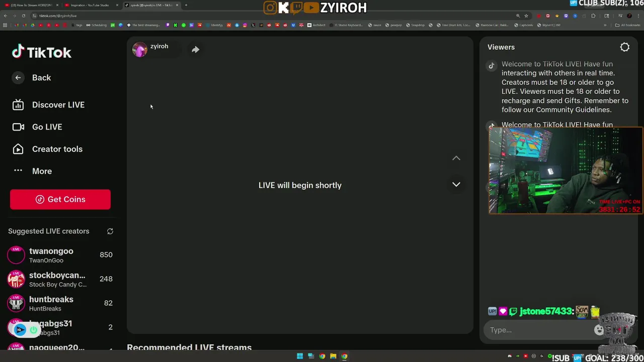Viewport: 644px width, 362px height.
Task: Open pearpop bookmark
Action: coord(393,25)
